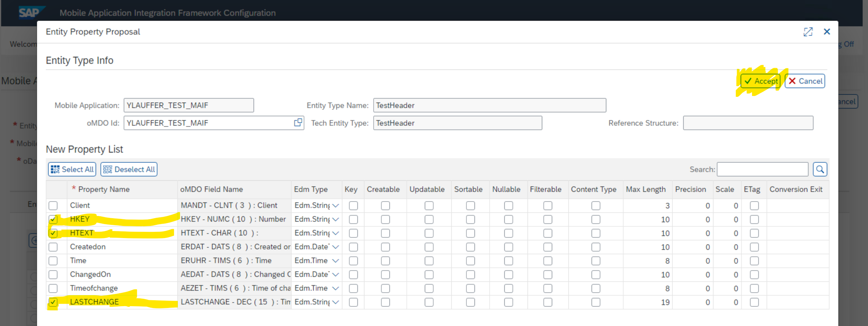Click into the Search input field
The image size is (868, 326).
pyautogui.click(x=762, y=169)
